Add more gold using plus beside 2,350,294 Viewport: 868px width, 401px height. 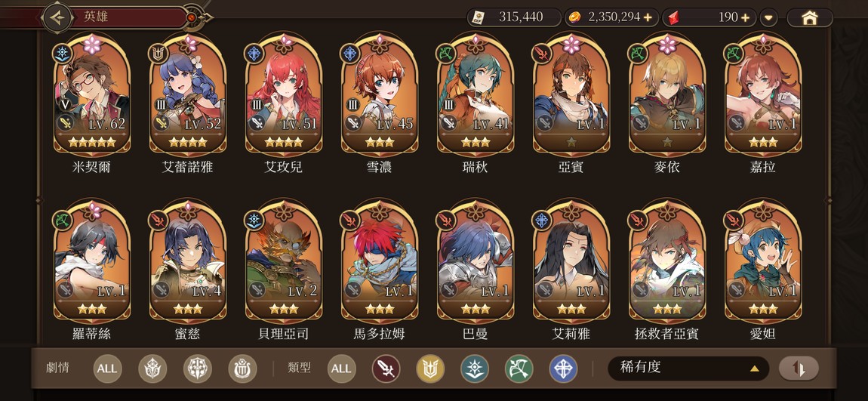tap(648, 17)
